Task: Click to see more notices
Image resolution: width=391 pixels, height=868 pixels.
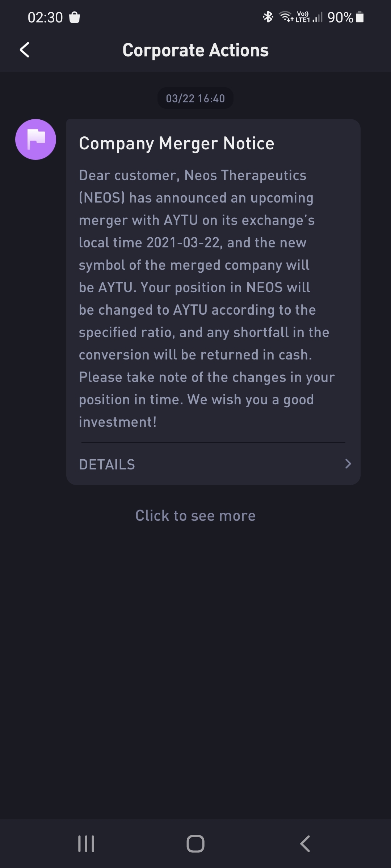Action: (x=195, y=515)
